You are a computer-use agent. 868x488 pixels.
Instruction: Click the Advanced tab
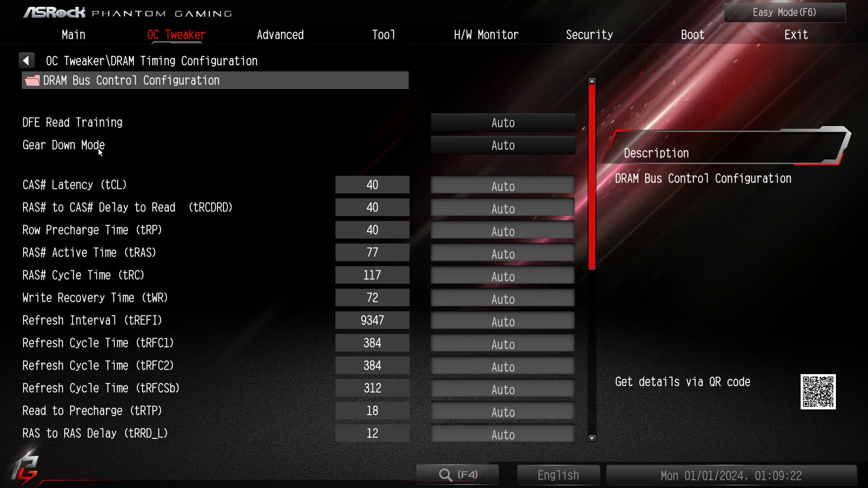(279, 34)
